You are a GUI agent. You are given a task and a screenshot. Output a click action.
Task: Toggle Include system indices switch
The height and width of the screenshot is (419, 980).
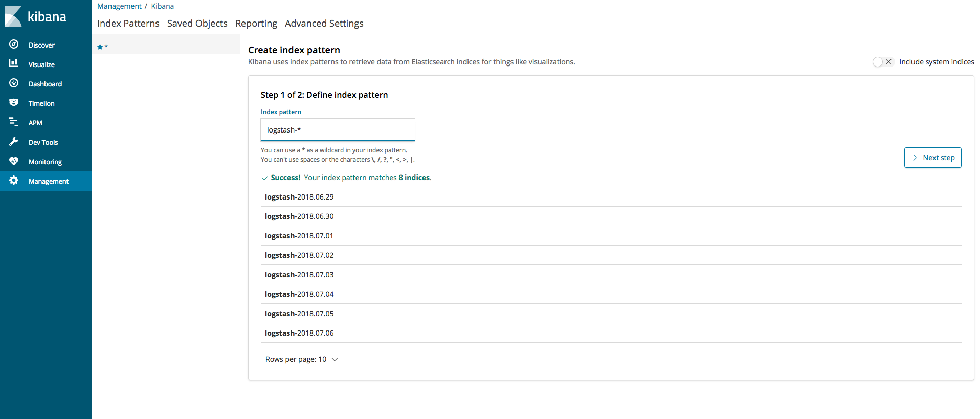click(883, 62)
